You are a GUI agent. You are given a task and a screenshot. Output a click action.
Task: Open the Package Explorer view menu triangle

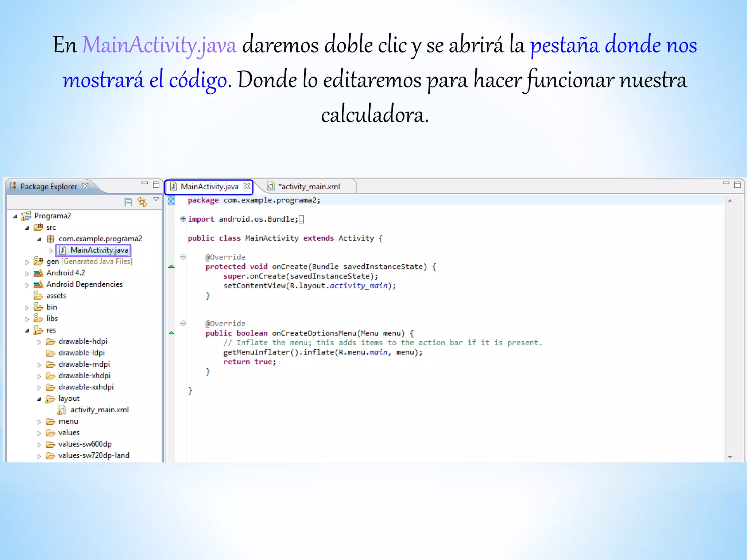tap(156, 199)
